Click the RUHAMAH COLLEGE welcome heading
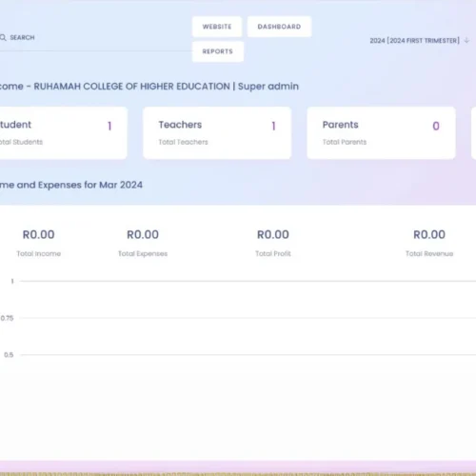476x476 pixels. pyautogui.click(x=149, y=87)
